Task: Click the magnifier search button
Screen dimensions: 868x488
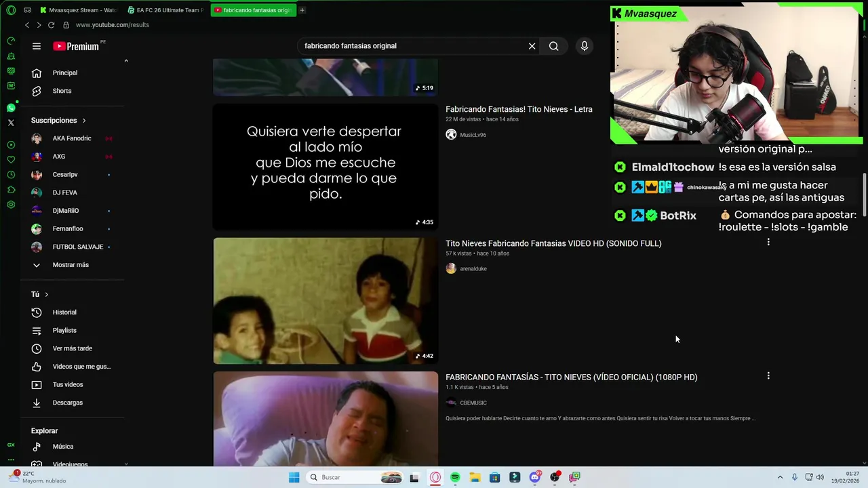Action: click(x=554, y=46)
